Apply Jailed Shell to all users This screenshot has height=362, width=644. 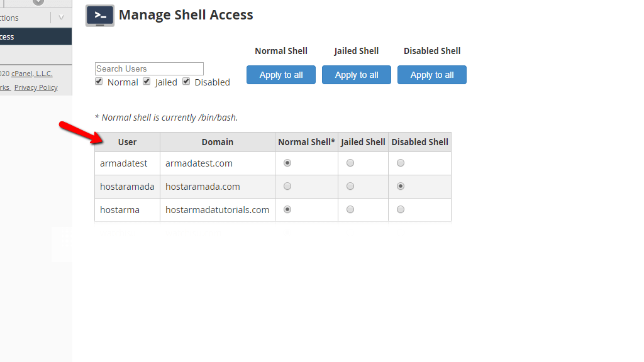point(357,75)
